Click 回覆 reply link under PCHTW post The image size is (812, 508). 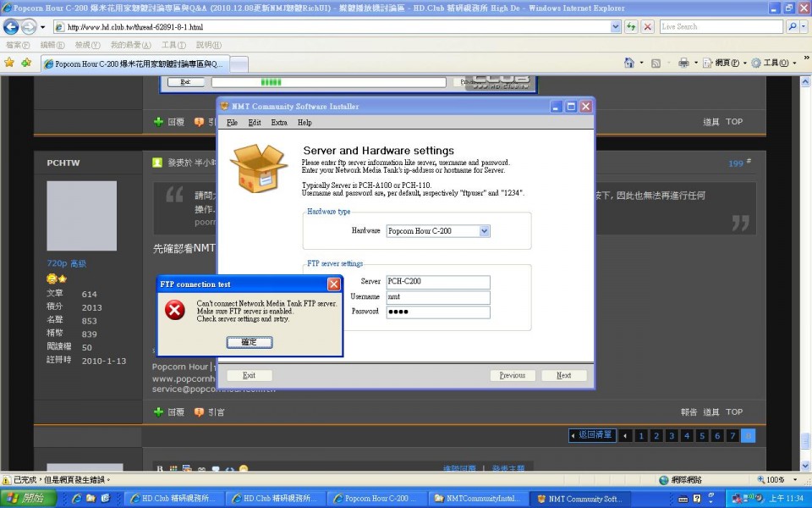tap(169, 412)
